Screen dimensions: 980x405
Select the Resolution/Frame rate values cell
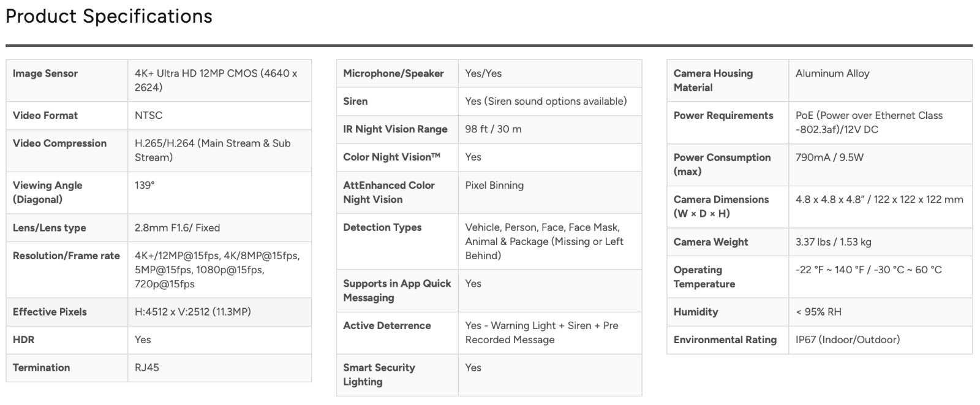[219, 270]
